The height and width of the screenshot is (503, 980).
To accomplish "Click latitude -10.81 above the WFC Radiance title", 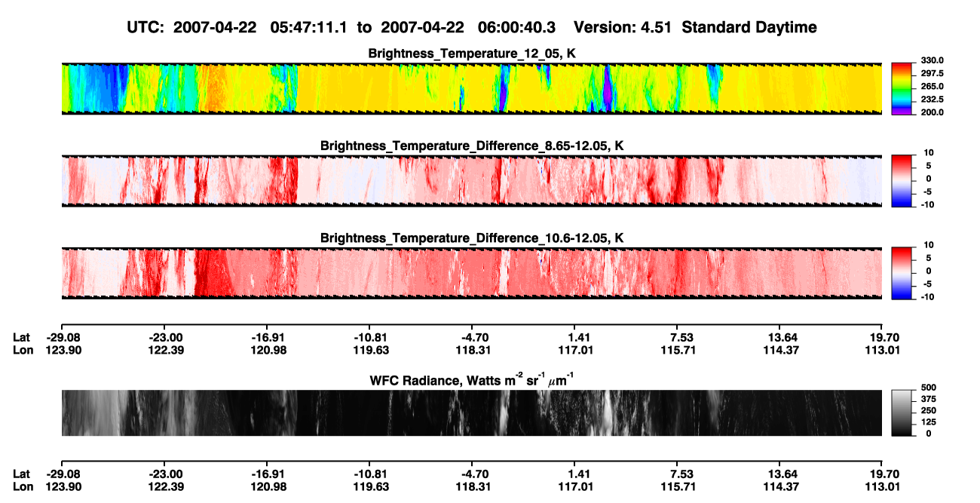I will pos(370,338).
